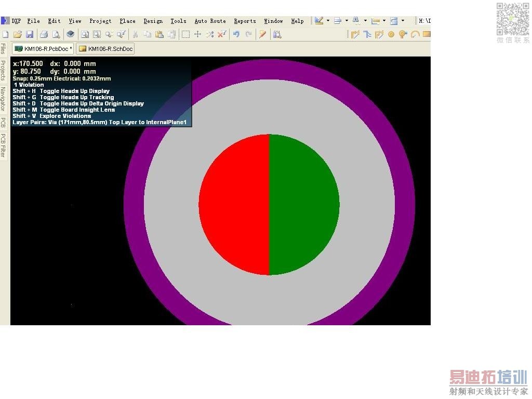Click the Place Dimension ruler icon

pos(375,21)
